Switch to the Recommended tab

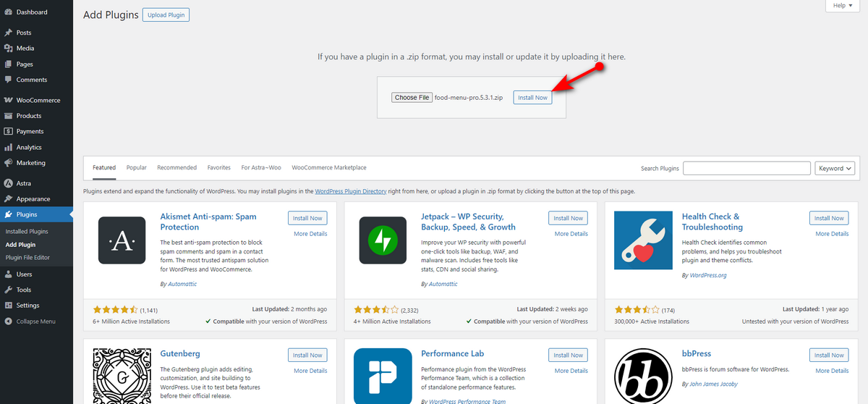tap(177, 167)
